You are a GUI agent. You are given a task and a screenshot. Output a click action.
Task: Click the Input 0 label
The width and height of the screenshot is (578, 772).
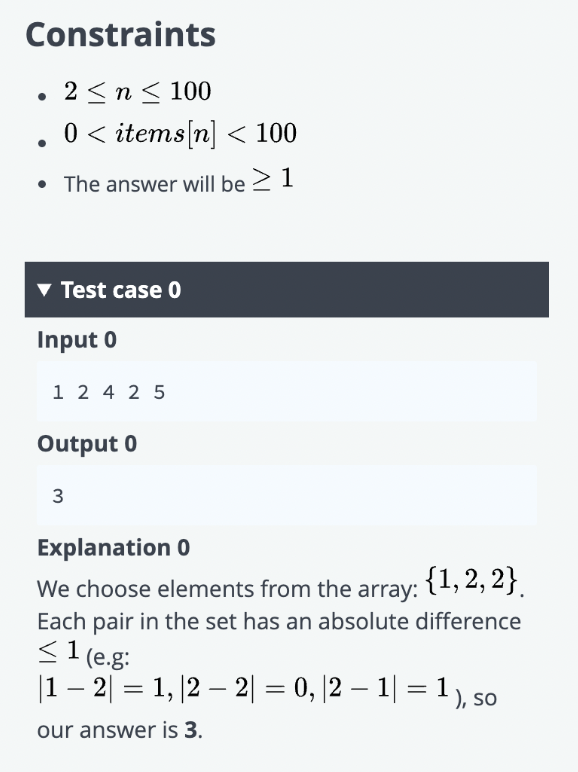77,340
